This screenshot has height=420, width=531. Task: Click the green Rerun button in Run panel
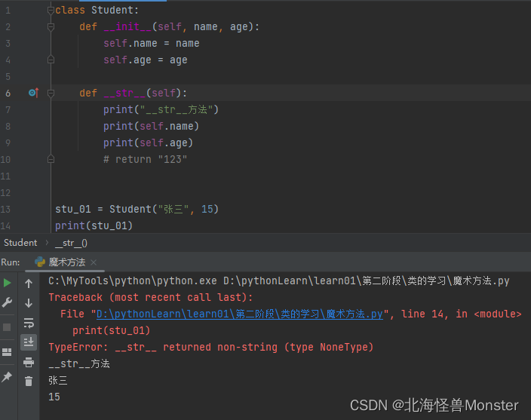7,283
